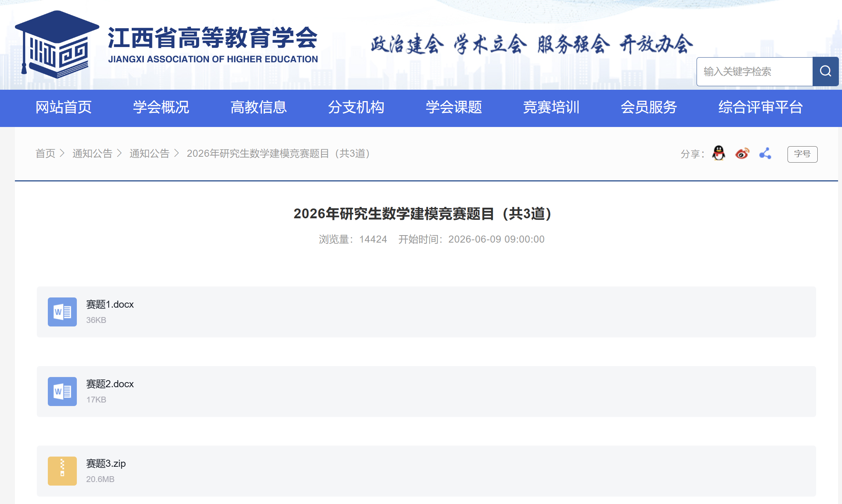Click the association graduation-cap logo
This screenshot has height=504, width=842.
point(57,44)
